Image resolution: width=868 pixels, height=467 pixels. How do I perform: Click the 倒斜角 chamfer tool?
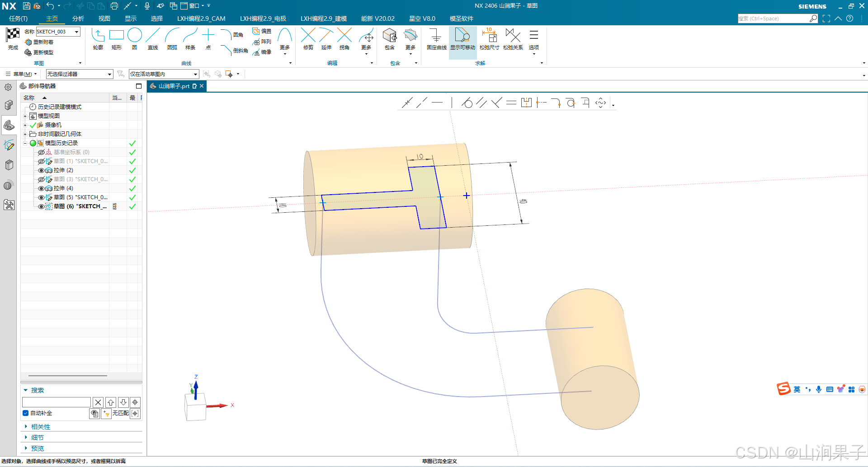click(x=234, y=51)
